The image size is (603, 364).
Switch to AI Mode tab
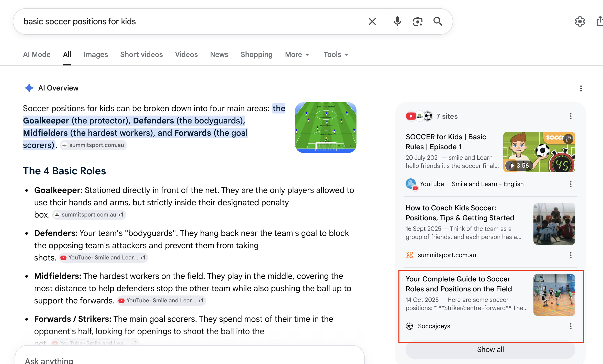37,54
